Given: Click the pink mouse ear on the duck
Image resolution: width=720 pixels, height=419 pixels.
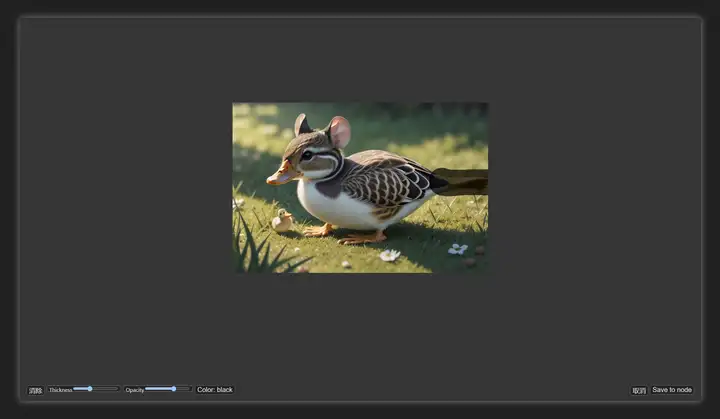Looking at the screenshot, I should (340, 132).
